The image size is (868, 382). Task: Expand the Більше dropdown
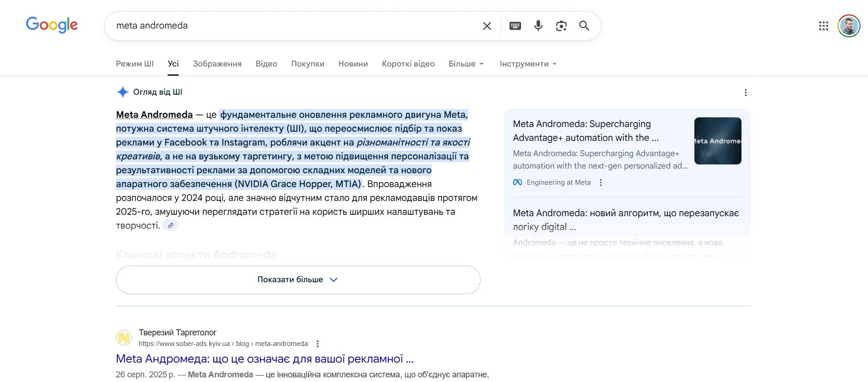pos(466,64)
